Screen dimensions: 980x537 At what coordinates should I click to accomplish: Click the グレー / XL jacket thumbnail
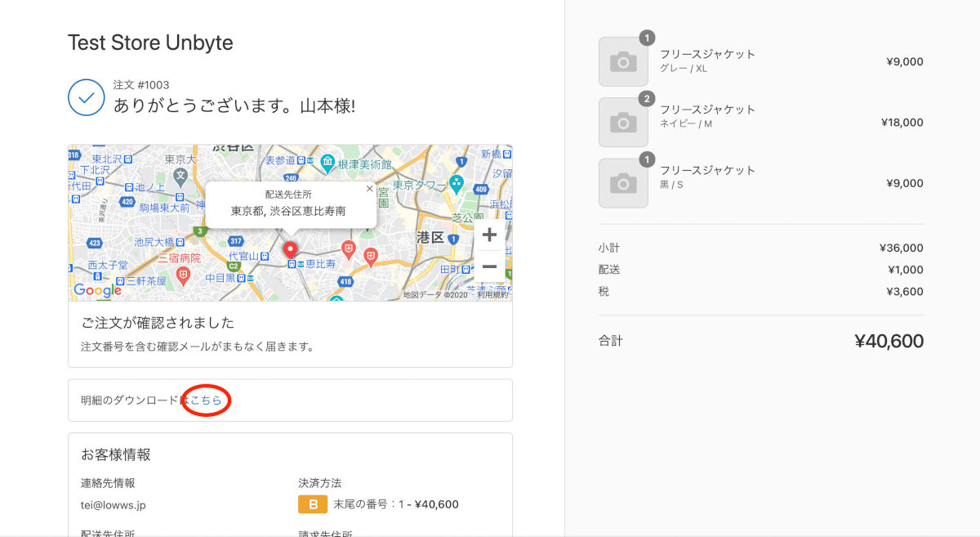coord(623,62)
